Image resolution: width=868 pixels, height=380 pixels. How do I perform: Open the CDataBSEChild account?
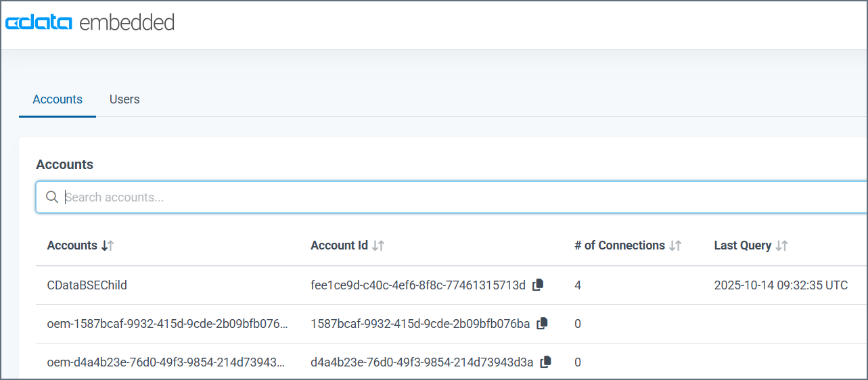[87, 285]
